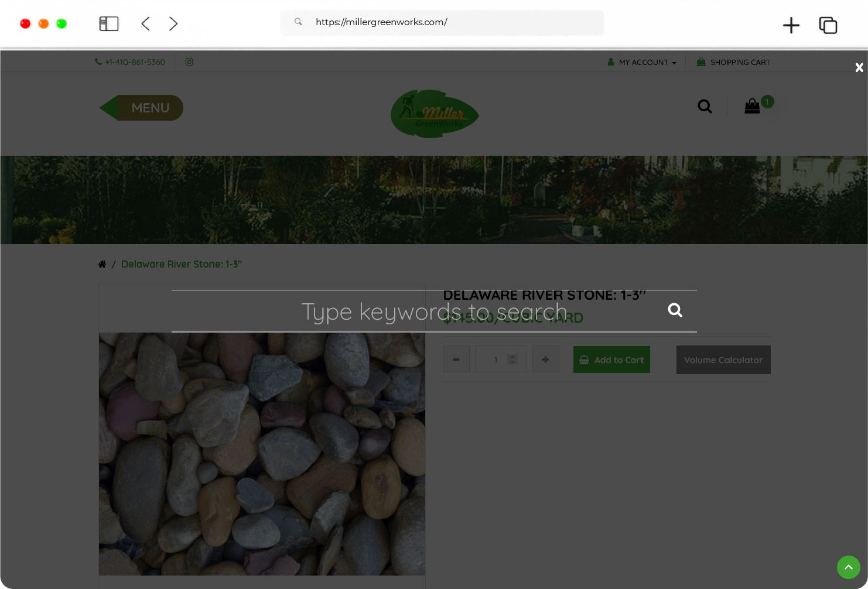The image size is (868, 589).
Task: Open the MENU navigation button
Action: coord(142,108)
